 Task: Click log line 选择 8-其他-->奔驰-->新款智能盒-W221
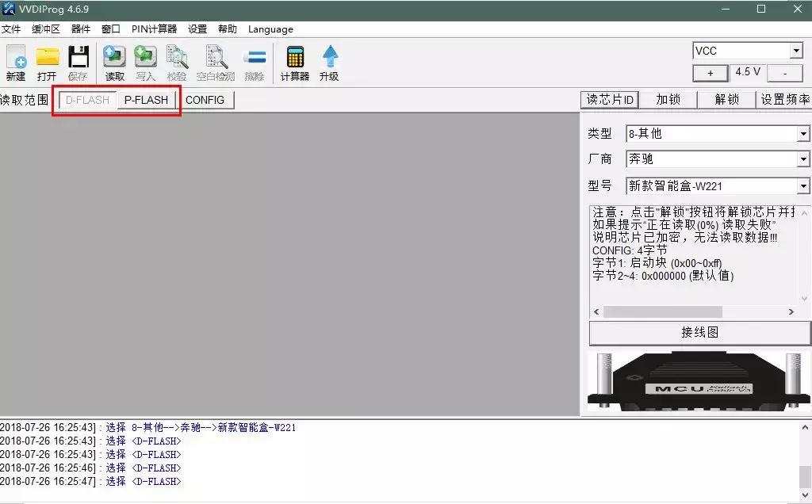[201, 427]
